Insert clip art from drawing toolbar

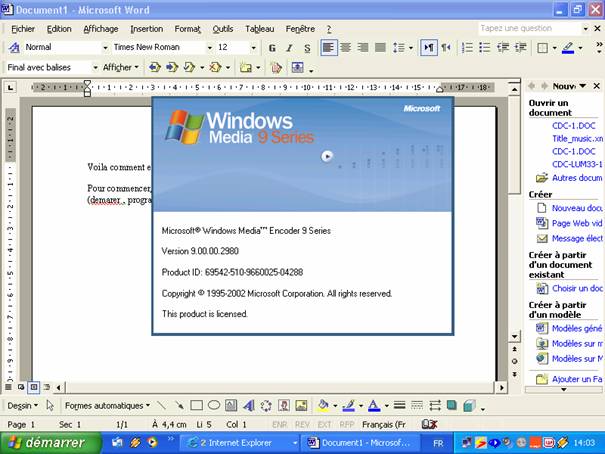pyautogui.click(x=284, y=405)
